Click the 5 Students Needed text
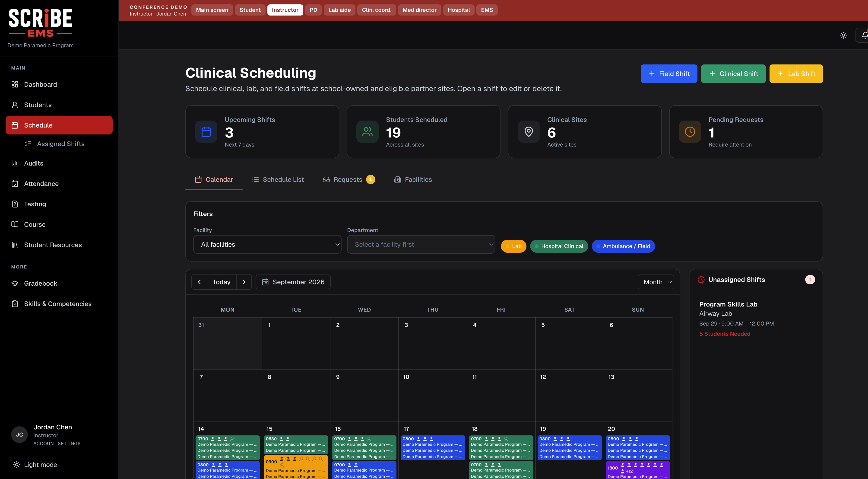Screen dimensions: 868x479 point(725,334)
